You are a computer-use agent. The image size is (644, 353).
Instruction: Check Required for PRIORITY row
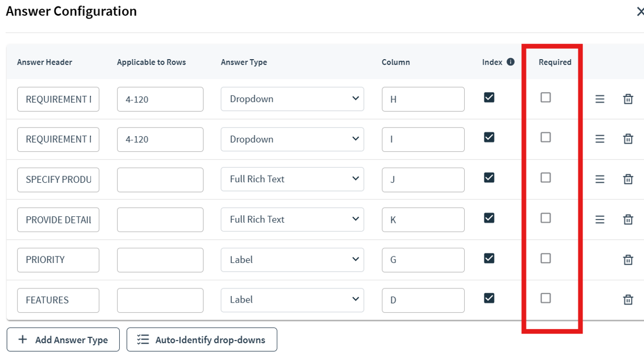(545, 258)
